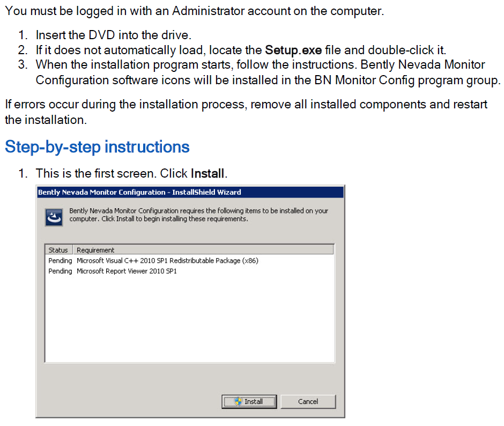This screenshot has height=426, width=504.
Task: Click the first Pending status cell
Action: click(60, 261)
